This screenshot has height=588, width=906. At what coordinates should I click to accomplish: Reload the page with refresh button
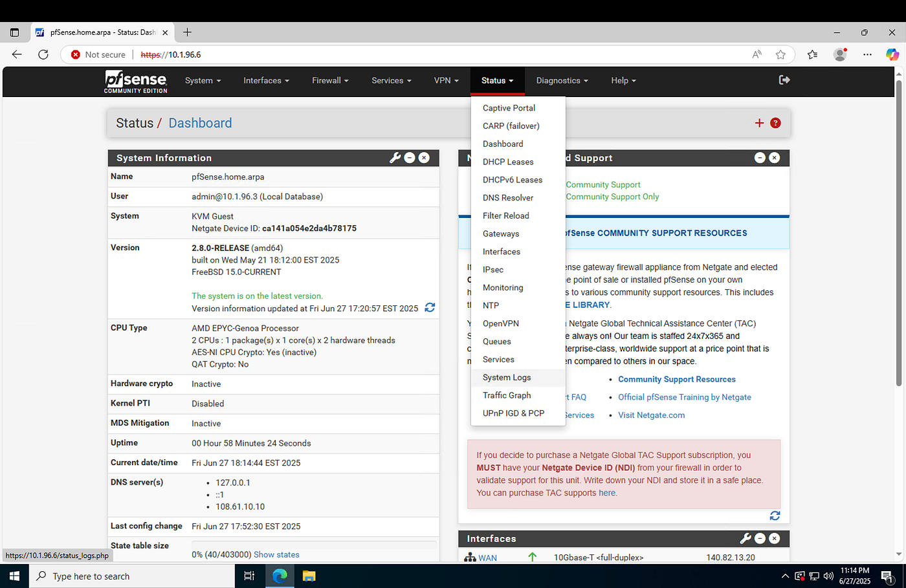(43, 54)
